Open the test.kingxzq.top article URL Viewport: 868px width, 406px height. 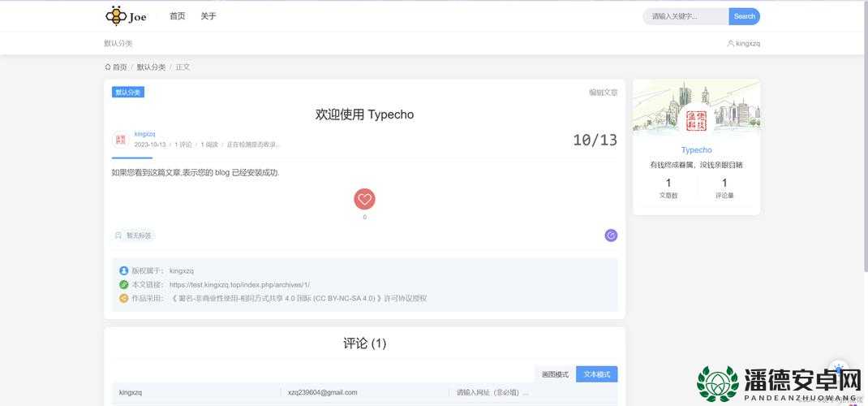[239, 285]
